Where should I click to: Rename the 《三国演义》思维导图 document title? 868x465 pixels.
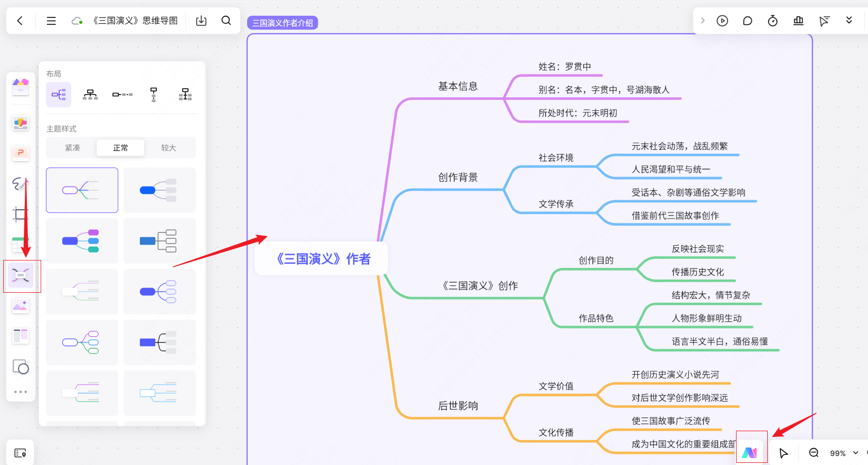(x=134, y=21)
